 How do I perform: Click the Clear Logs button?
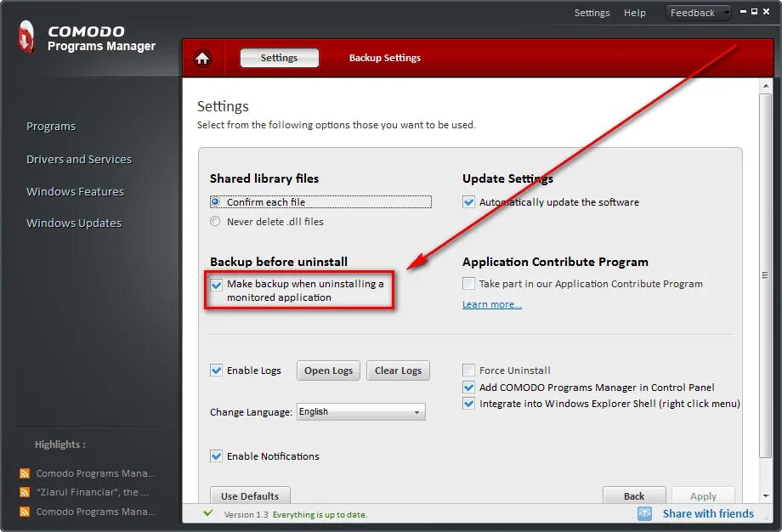click(398, 371)
